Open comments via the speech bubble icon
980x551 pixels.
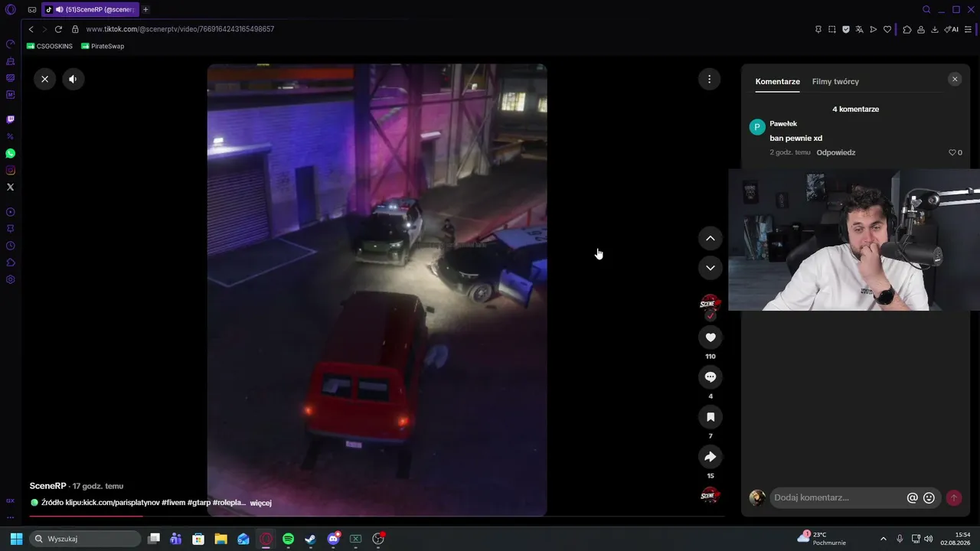tap(710, 377)
